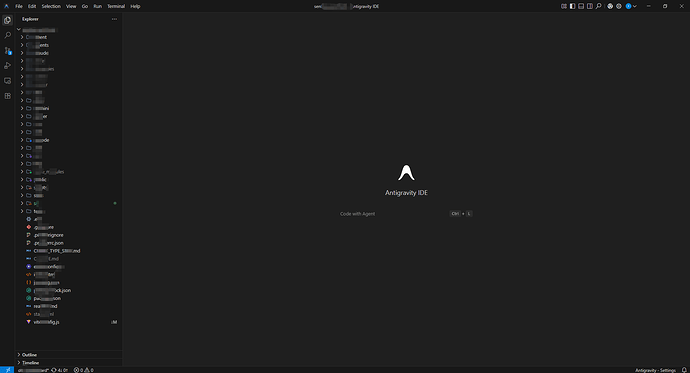The width and height of the screenshot is (690, 373).
Task: Click the first layout icon in title bar
Action: [x=564, y=6]
